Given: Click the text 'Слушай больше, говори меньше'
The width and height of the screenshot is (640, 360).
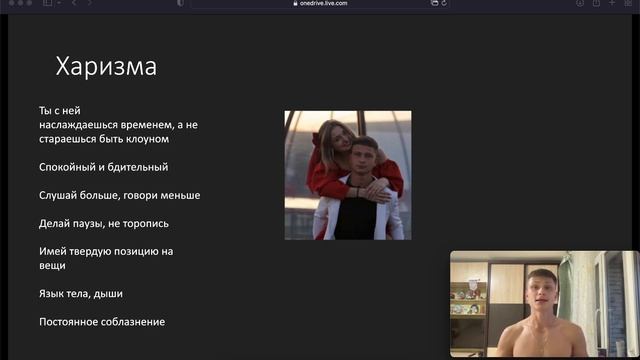Looking at the screenshot, I should (x=120, y=195).
